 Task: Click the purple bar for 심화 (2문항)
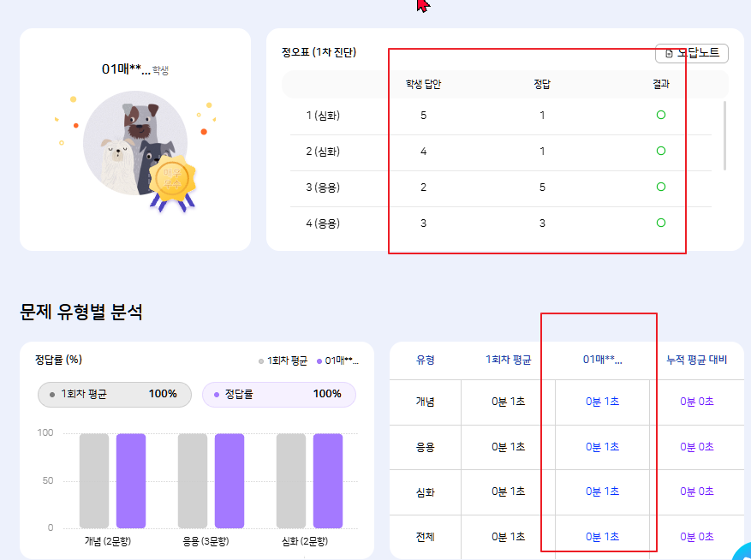(x=327, y=480)
